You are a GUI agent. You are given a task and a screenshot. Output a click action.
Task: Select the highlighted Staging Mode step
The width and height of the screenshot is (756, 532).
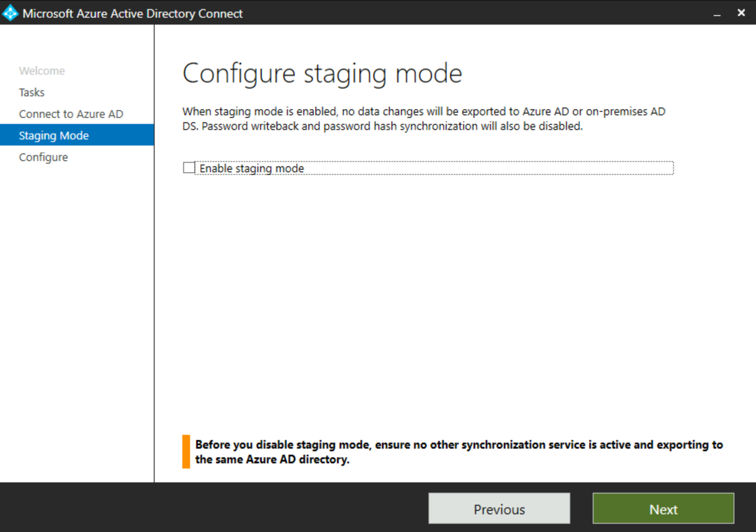54,135
